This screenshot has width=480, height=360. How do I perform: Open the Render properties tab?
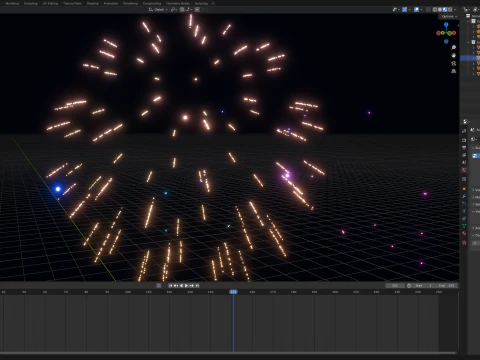point(464,140)
